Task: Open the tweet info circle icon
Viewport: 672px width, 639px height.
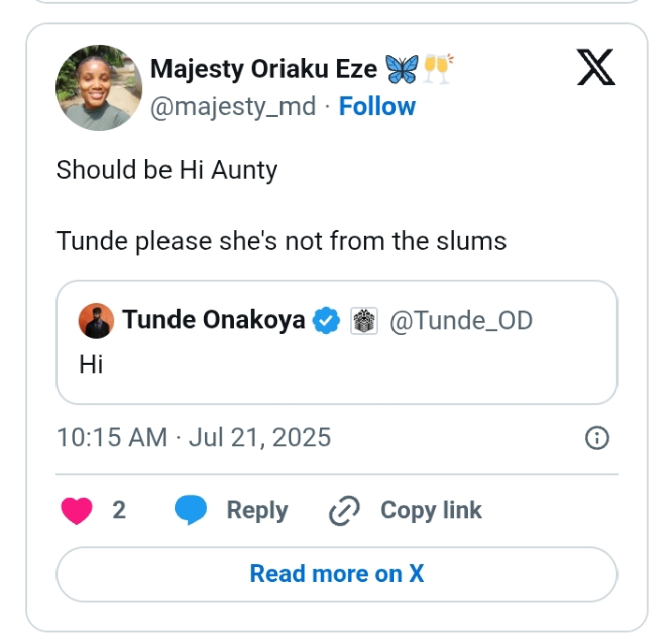Action: (596, 437)
